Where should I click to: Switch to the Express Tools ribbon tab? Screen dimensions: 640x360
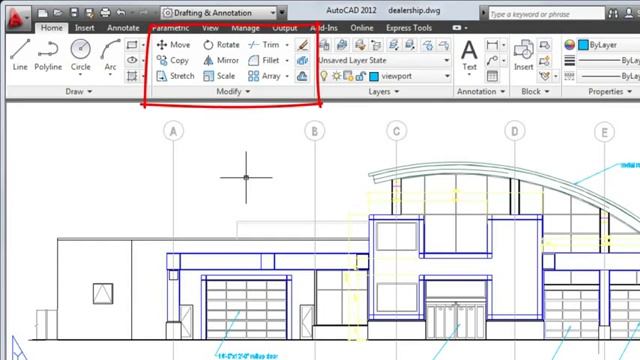click(409, 28)
